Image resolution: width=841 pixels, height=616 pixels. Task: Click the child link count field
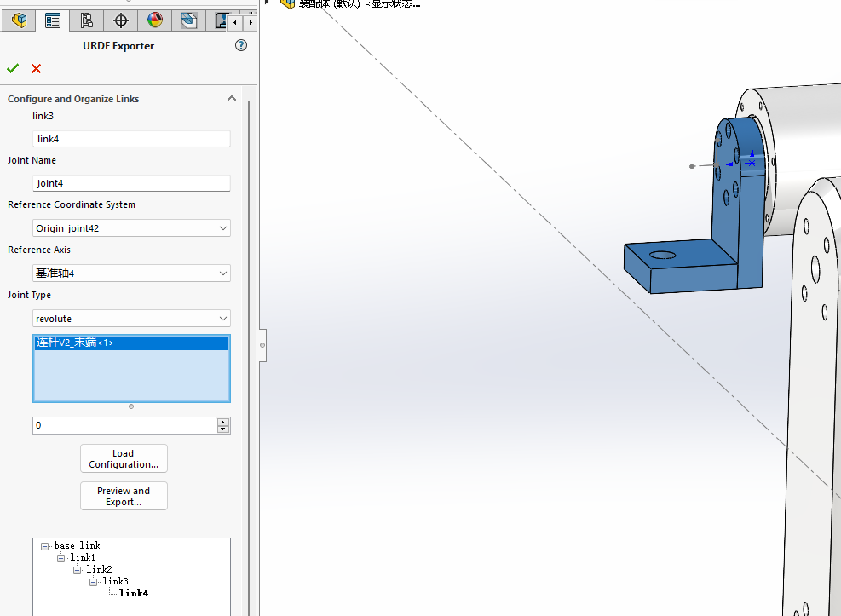pos(125,426)
